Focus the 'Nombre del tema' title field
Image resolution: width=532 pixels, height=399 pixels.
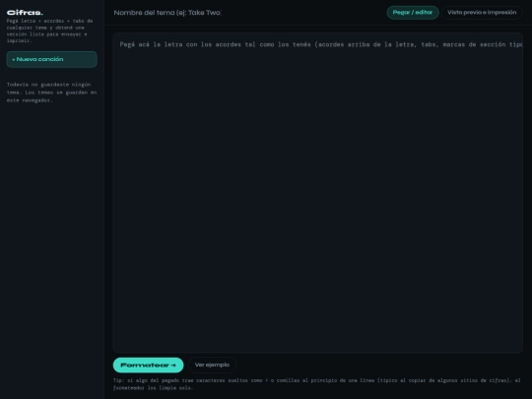pos(167,13)
